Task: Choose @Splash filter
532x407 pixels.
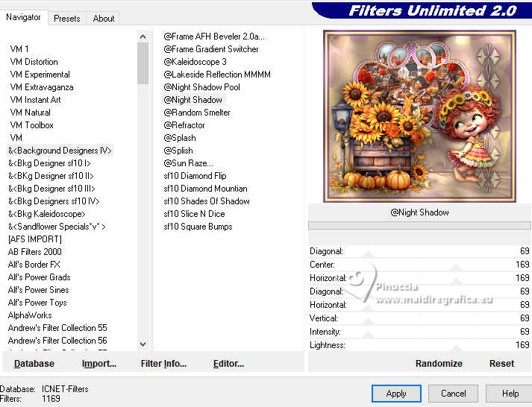Action: (x=180, y=138)
